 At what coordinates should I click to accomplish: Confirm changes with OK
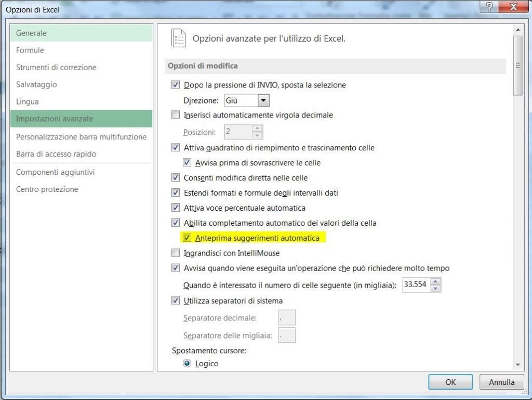450,382
